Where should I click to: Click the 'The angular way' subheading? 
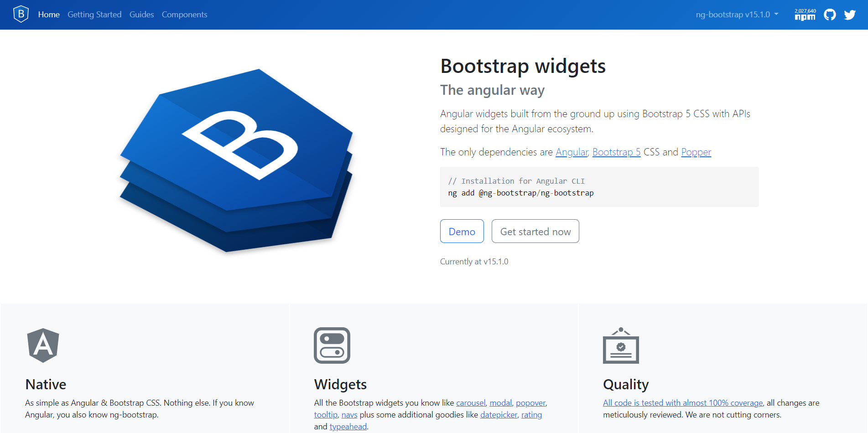coord(492,90)
